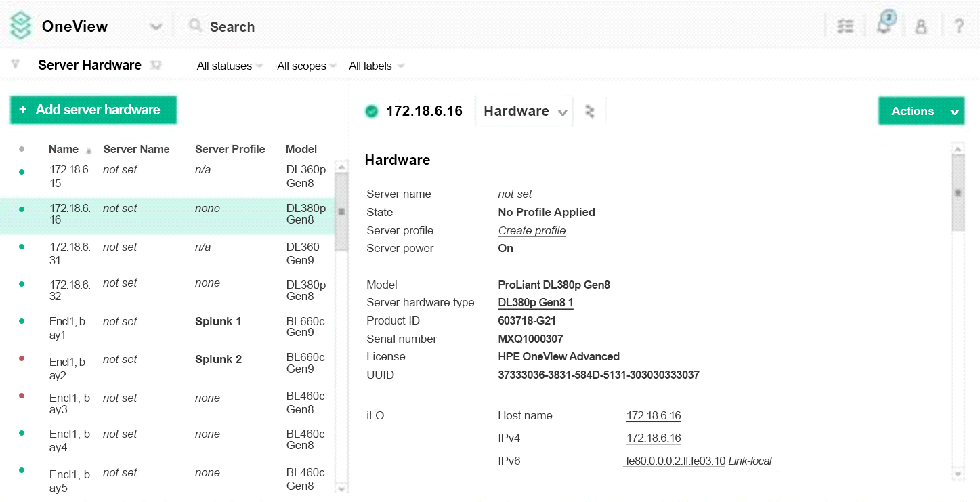Viewport: 980px width, 502px height.
Task: Click the OneView logo icon
Action: [x=21, y=26]
